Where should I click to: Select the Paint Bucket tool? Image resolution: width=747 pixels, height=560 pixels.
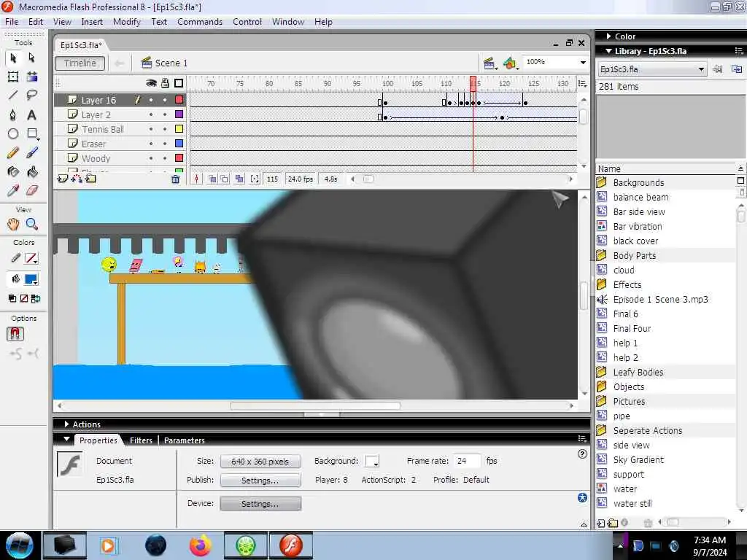[32, 172]
